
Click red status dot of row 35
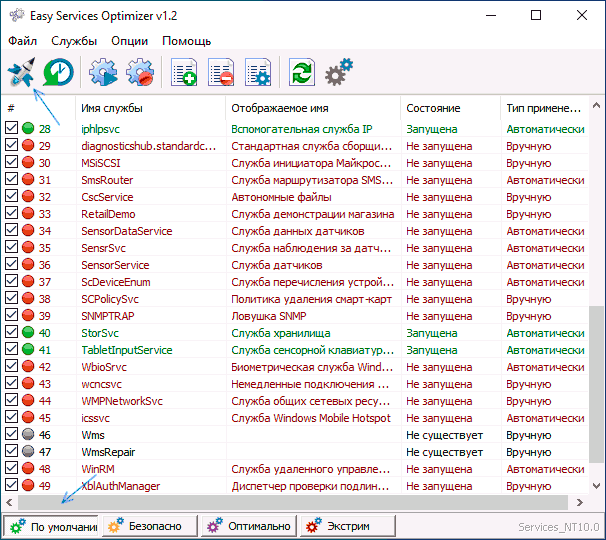point(28,247)
